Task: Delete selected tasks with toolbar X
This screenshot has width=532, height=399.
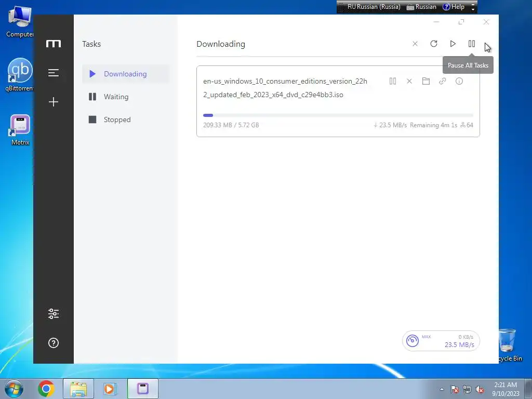Action: (415, 44)
